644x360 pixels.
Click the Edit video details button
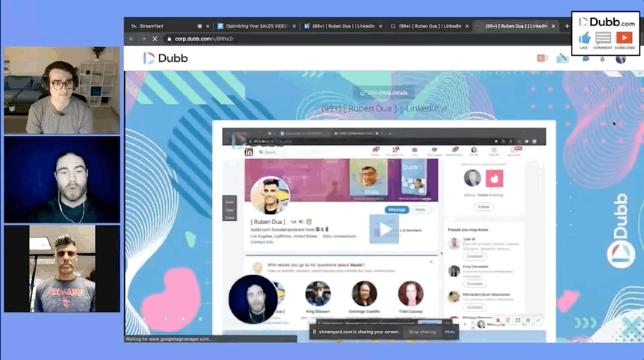click(384, 93)
